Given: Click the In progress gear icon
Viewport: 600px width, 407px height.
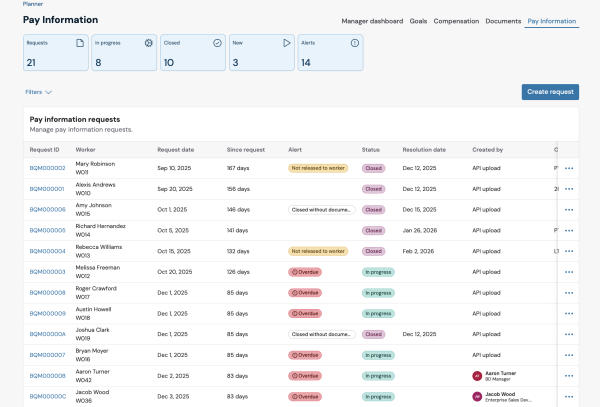Looking at the screenshot, I should tap(149, 43).
